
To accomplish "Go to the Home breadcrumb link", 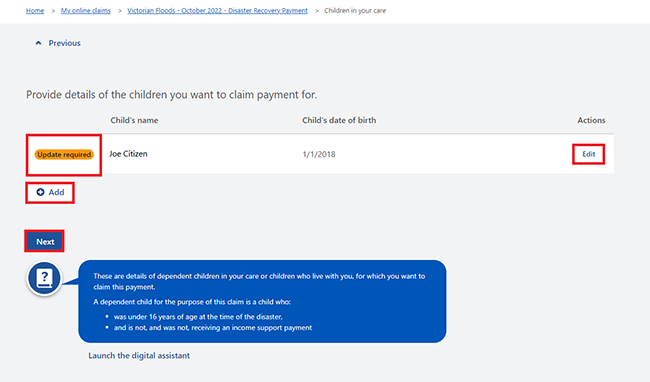I will coord(35,11).
